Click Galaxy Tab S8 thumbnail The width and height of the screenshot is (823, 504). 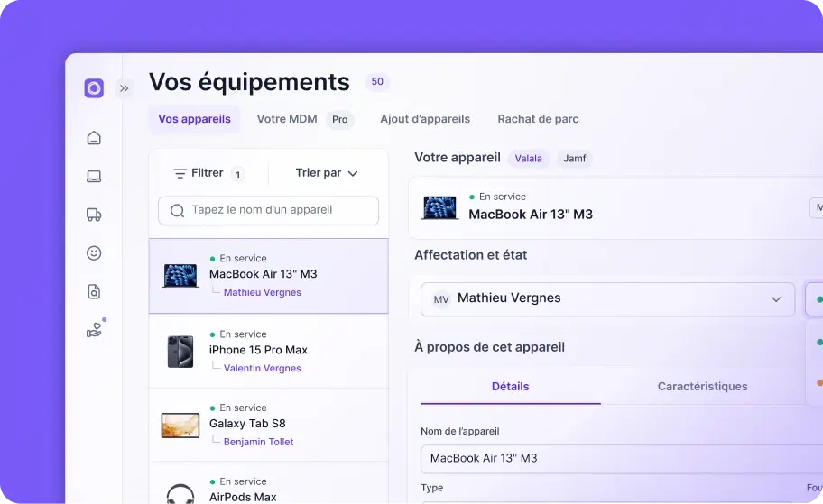click(x=180, y=425)
